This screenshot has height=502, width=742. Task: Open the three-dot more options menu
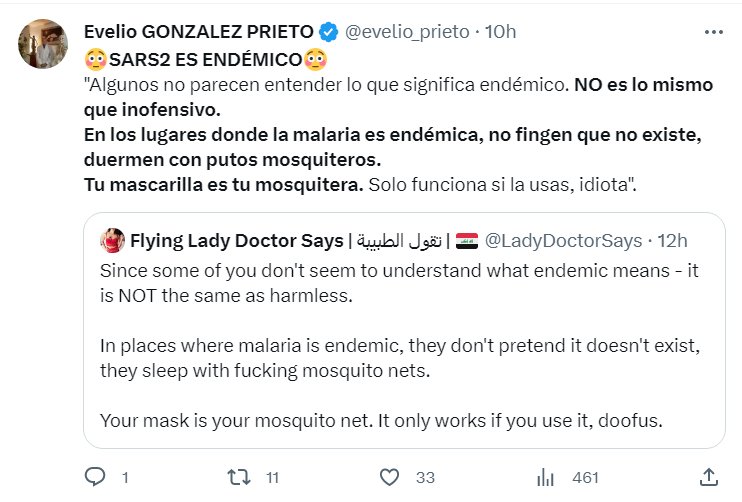713,32
